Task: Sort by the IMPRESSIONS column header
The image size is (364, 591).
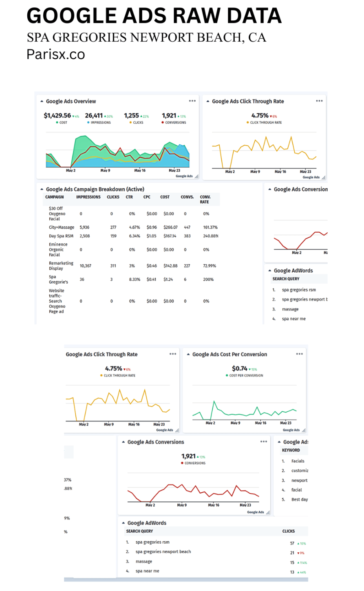Action: (x=88, y=197)
